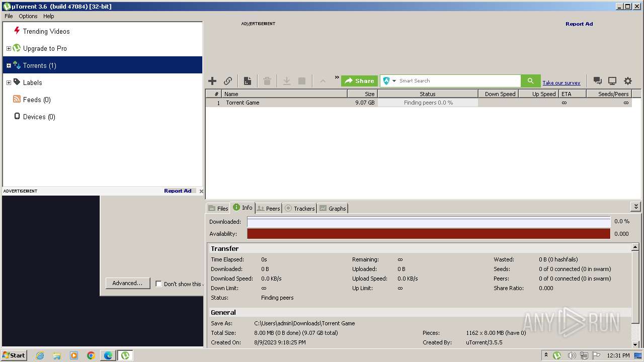The width and height of the screenshot is (644, 362).
Task: Click the Remote monitor icon in toolbar
Action: 612,81
